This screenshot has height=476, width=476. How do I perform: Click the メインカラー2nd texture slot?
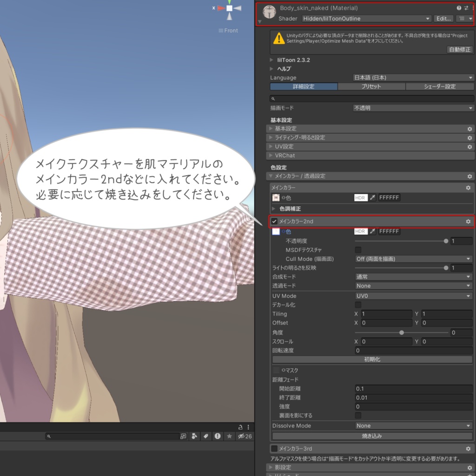click(276, 231)
